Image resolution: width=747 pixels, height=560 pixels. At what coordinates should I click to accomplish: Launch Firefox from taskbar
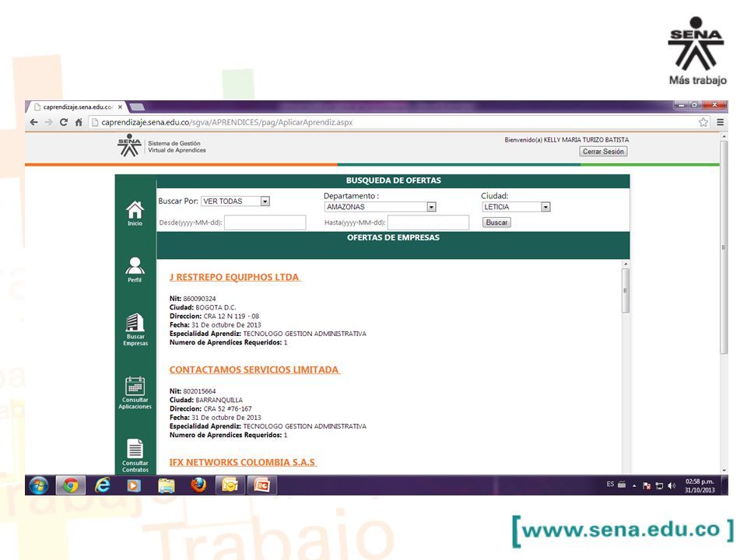(198, 485)
